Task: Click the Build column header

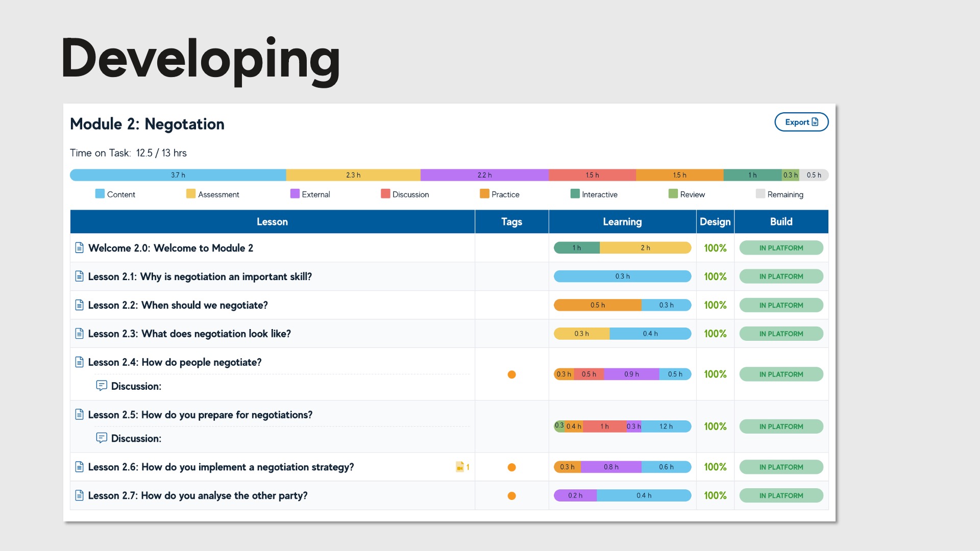Action: (781, 221)
